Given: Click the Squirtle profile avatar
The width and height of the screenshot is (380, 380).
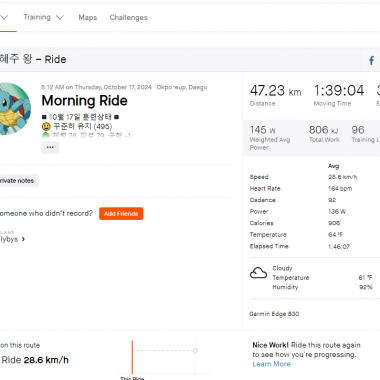Looking at the screenshot, I should coord(14,108).
